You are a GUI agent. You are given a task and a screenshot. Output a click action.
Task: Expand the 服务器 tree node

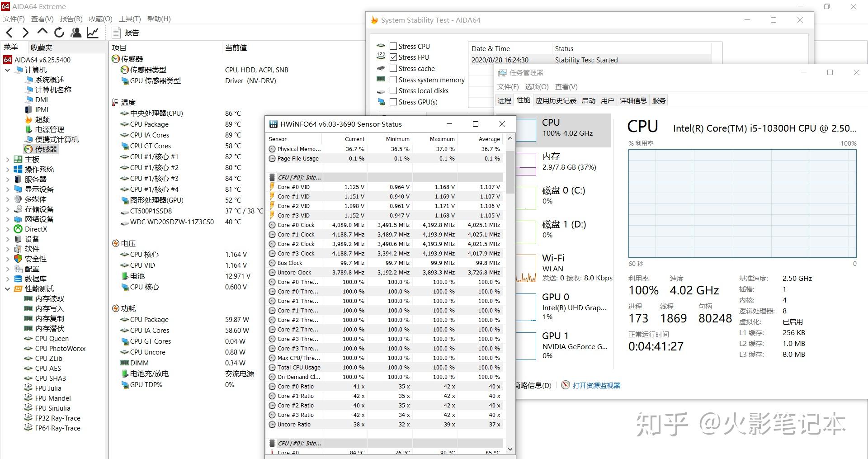pos(7,179)
